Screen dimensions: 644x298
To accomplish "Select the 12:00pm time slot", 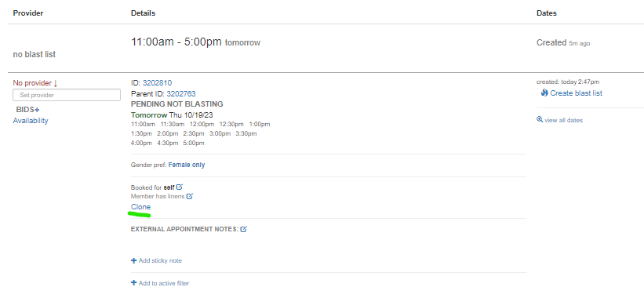I will 202,124.
